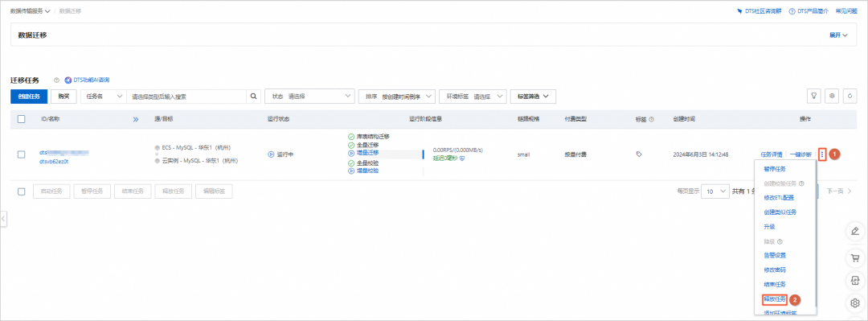Expand the 数据迁移 panel with 展开
Image resolution: width=868 pixels, height=321 pixels.
click(838, 35)
